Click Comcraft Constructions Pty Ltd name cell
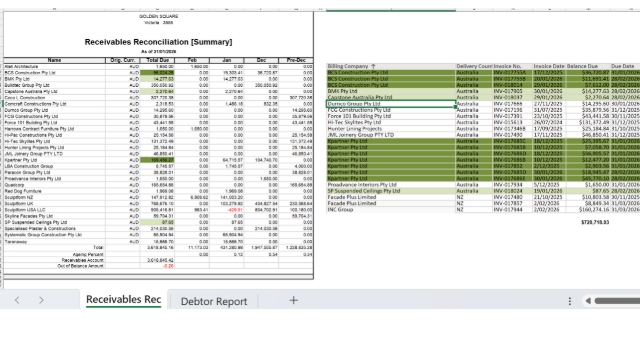This screenshot has height=360, width=640. tap(54, 104)
